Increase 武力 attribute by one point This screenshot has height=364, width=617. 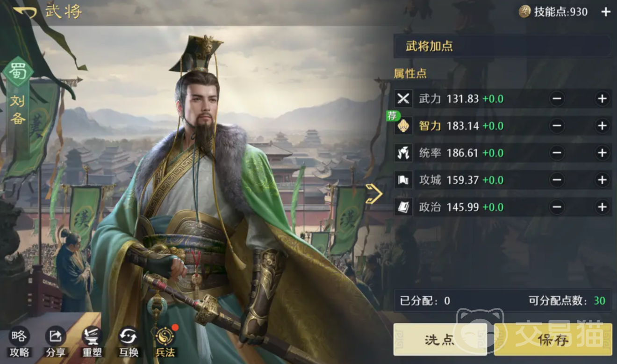(x=602, y=99)
